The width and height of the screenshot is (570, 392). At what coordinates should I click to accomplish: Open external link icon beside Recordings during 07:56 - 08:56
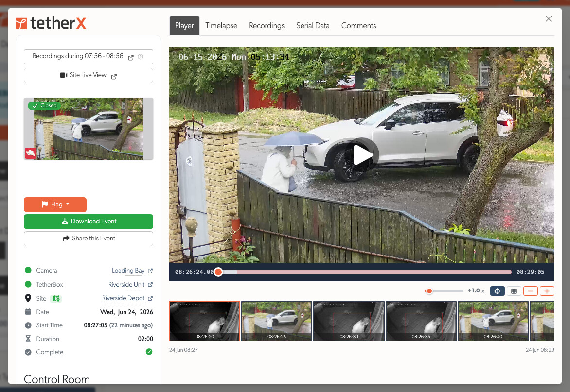coord(131,57)
